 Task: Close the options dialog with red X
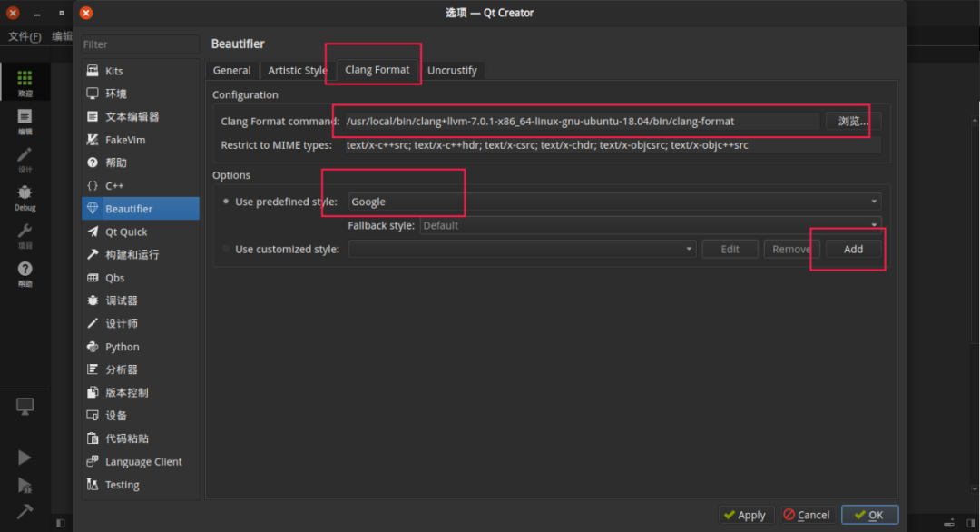[86, 13]
